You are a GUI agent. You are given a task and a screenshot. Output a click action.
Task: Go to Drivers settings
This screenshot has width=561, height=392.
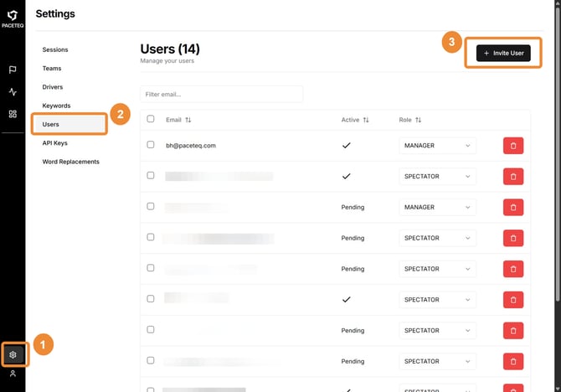coord(53,87)
